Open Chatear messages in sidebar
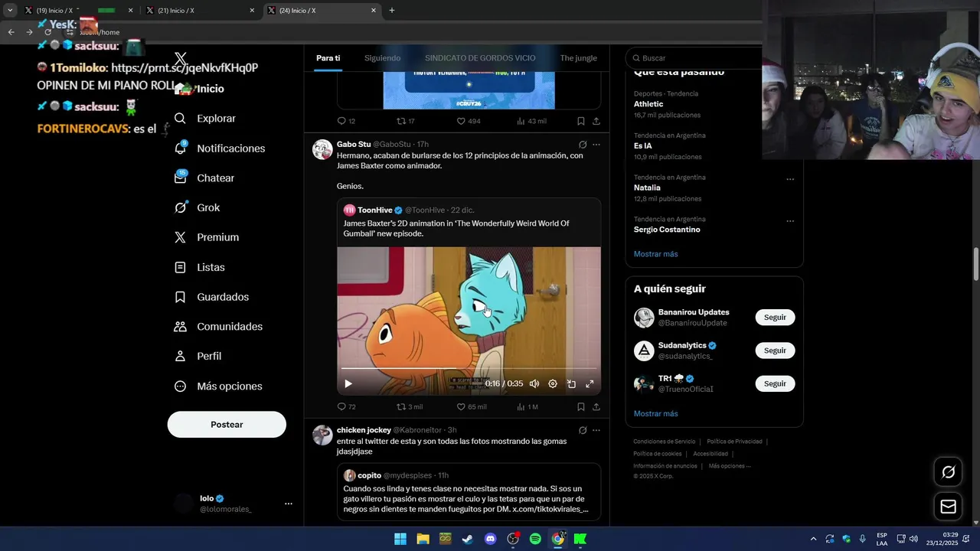 click(204, 178)
